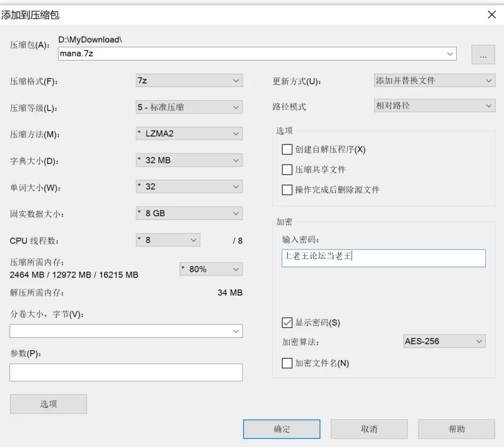
Task: Expand the 字典大小 32 MB dropdown
Action: click(x=189, y=160)
